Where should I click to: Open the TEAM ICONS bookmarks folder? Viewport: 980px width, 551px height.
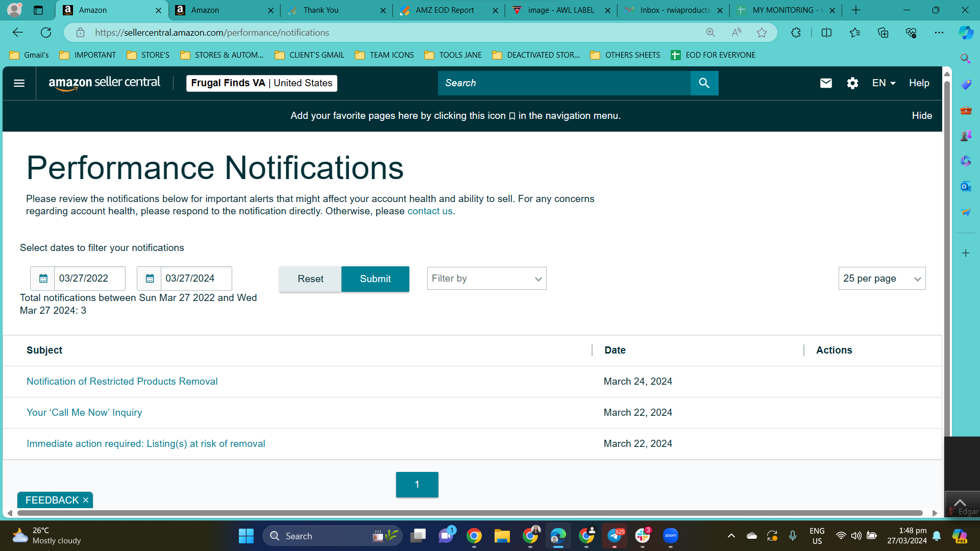pos(384,55)
